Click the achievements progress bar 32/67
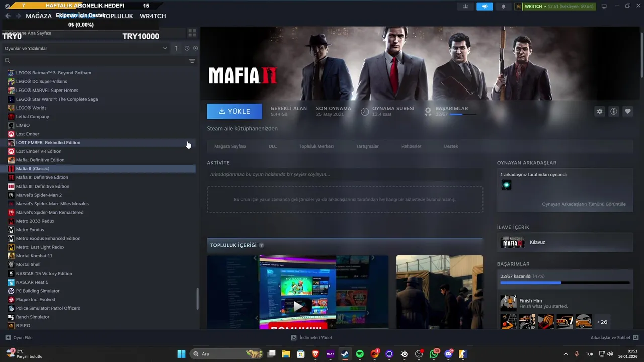Viewport: 644px width, 362px height. 565,283
